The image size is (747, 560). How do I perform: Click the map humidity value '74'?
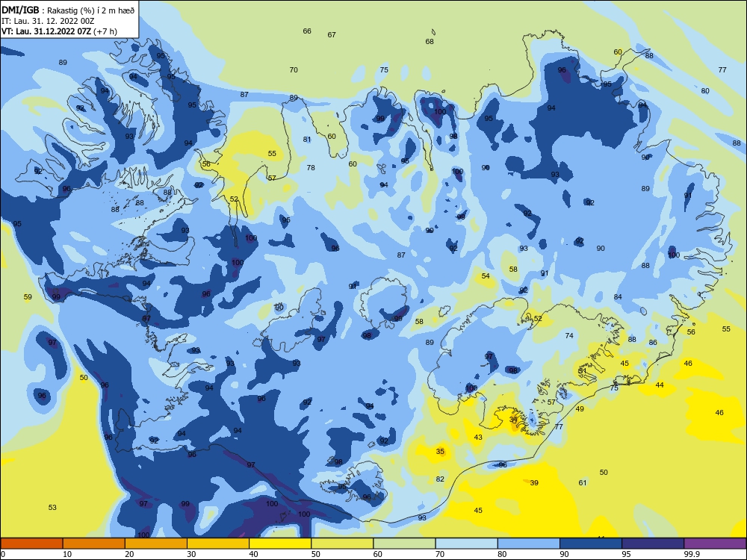569,336
